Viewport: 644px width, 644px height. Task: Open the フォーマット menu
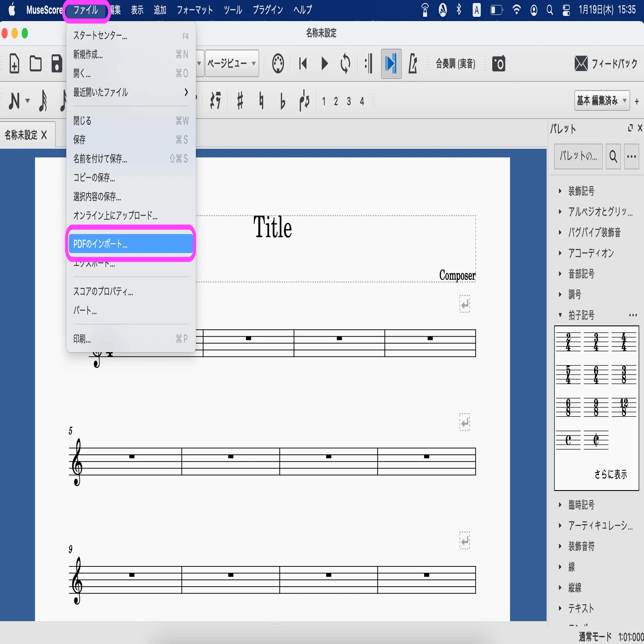[x=195, y=10]
